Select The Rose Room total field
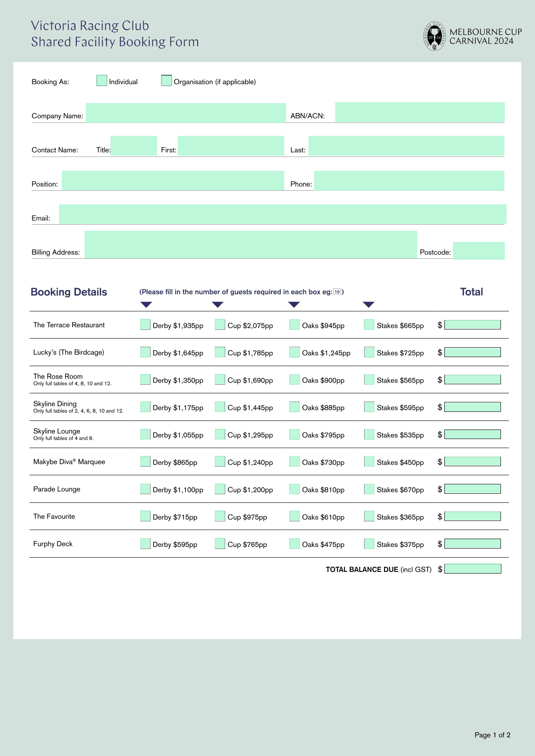The height and width of the screenshot is (756, 535). pyautogui.click(x=472, y=380)
